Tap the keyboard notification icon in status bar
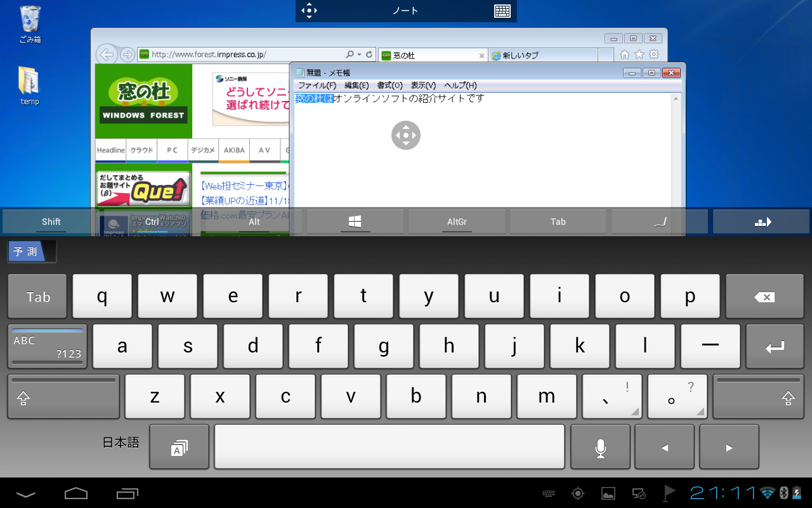Viewport: 812px width, 508px height. [x=550, y=493]
